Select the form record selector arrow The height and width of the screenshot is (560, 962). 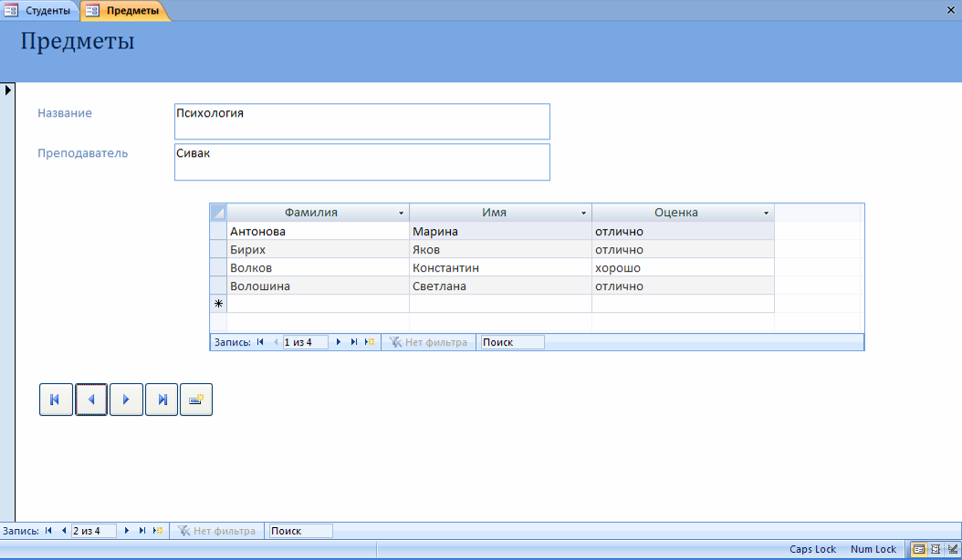pyautogui.click(x=7, y=90)
